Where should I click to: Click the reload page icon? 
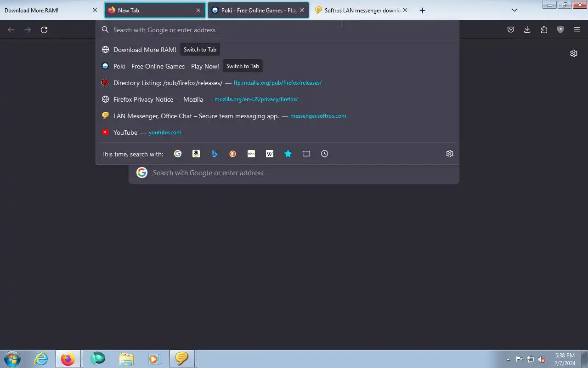point(44,30)
